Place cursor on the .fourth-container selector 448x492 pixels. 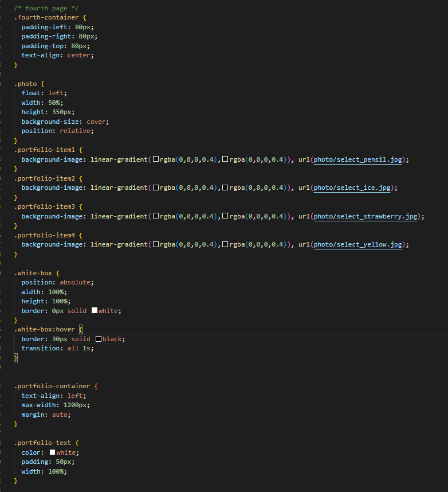click(x=46, y=18)
